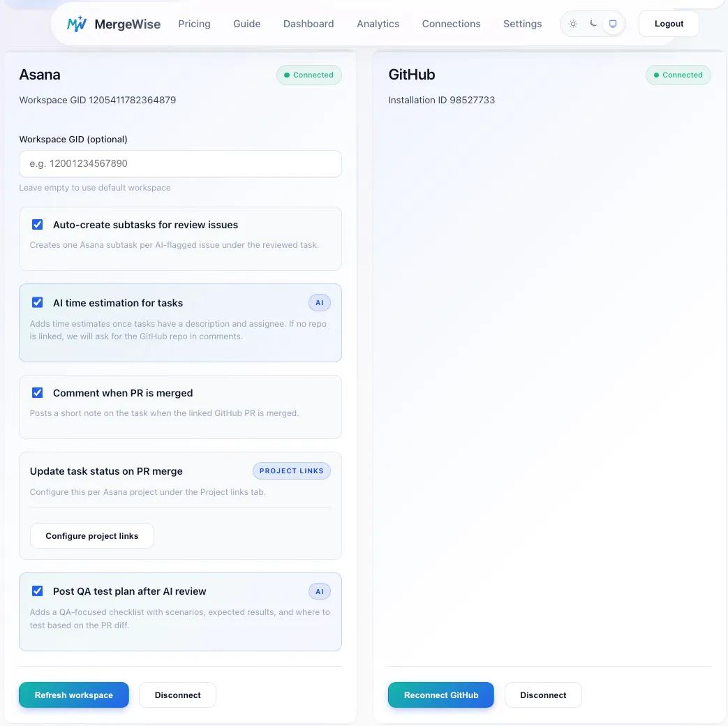Open the Pricing page
Screen dimensions: 728x726
[x=194, y=24]
